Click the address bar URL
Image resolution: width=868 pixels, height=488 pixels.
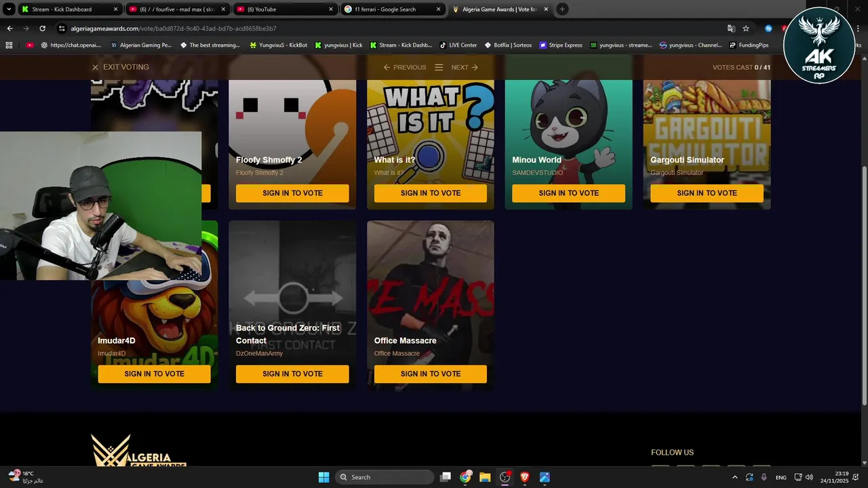pyautogui.click(x=174, y=28)
